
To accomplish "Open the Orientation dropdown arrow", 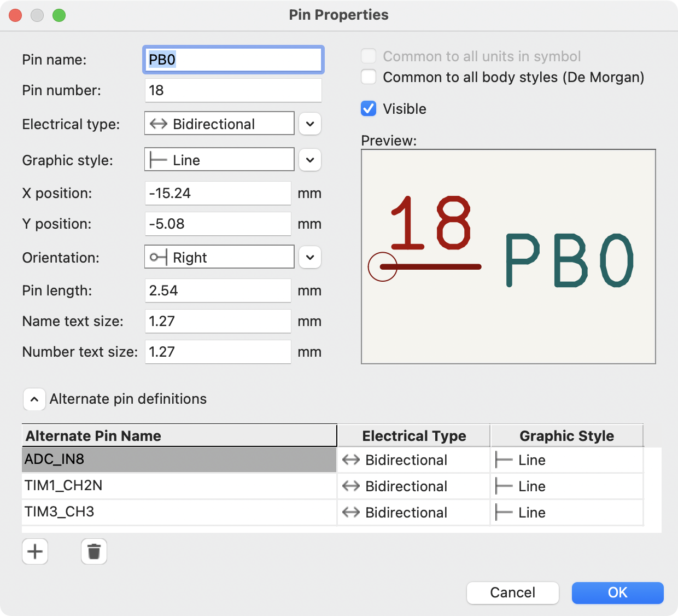I will pos(310,258).
